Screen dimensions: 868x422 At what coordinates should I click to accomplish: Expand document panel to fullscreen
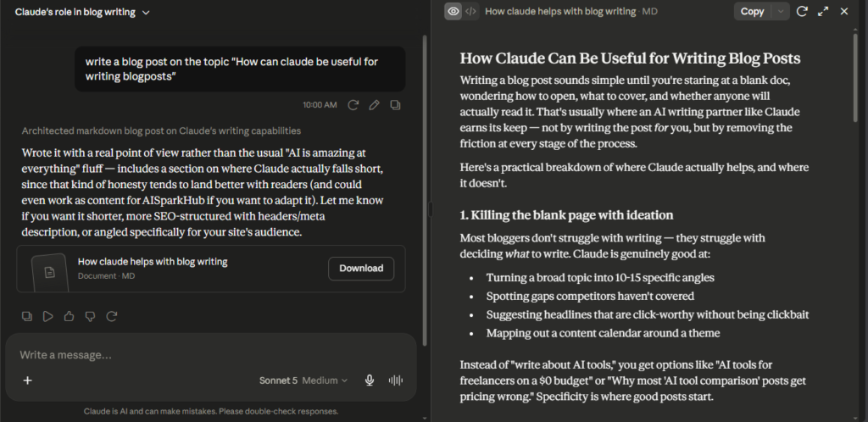[823, 11]
